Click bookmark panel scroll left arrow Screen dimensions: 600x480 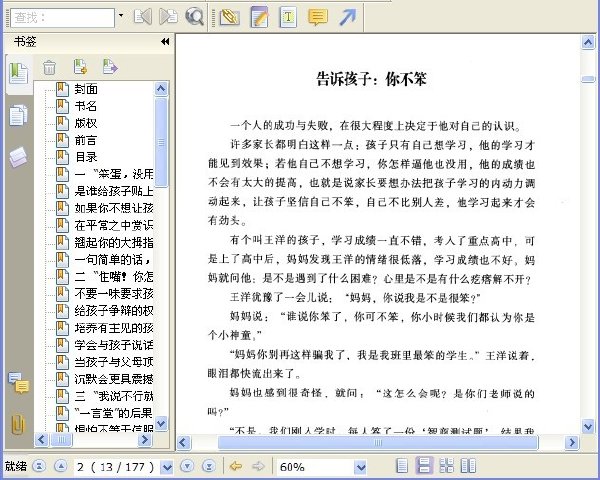(41, 440)
